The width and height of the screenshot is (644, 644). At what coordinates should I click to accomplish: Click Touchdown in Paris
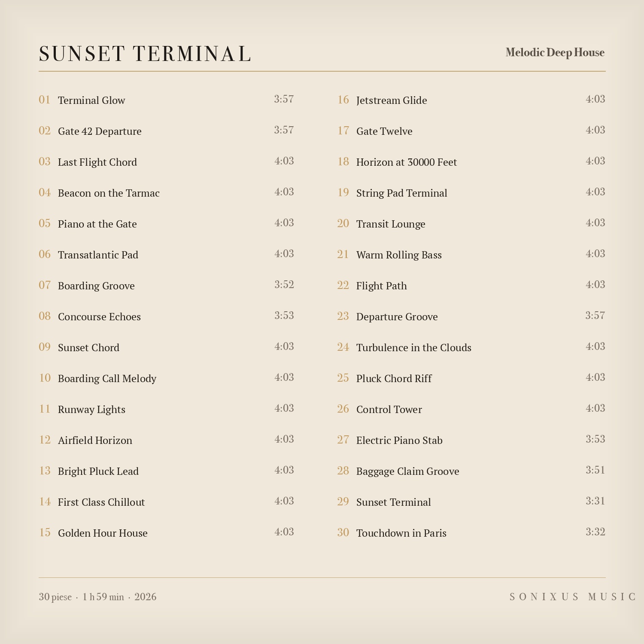click(401, 533)
